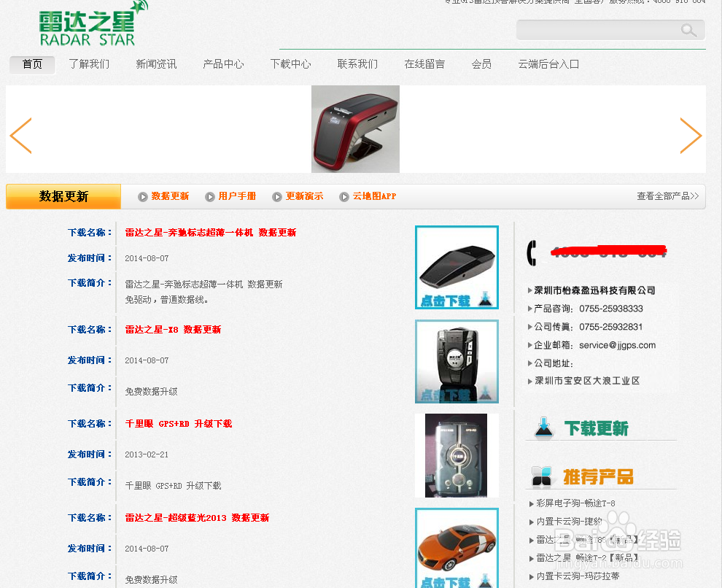The width and height of the screenshot is (722, 588).
Task: Click the X8 radar detector thumbnail
Action: pyautogui.click(x=457, y=361)
